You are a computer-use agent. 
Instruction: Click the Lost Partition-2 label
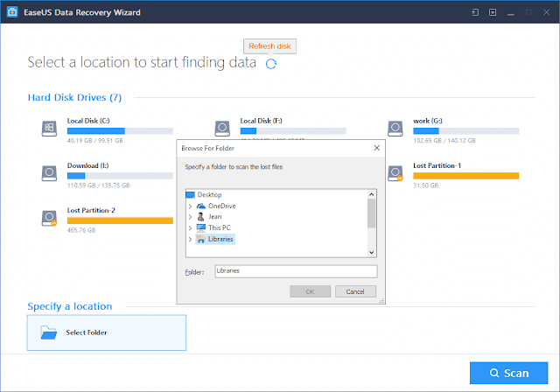point(91,210)
